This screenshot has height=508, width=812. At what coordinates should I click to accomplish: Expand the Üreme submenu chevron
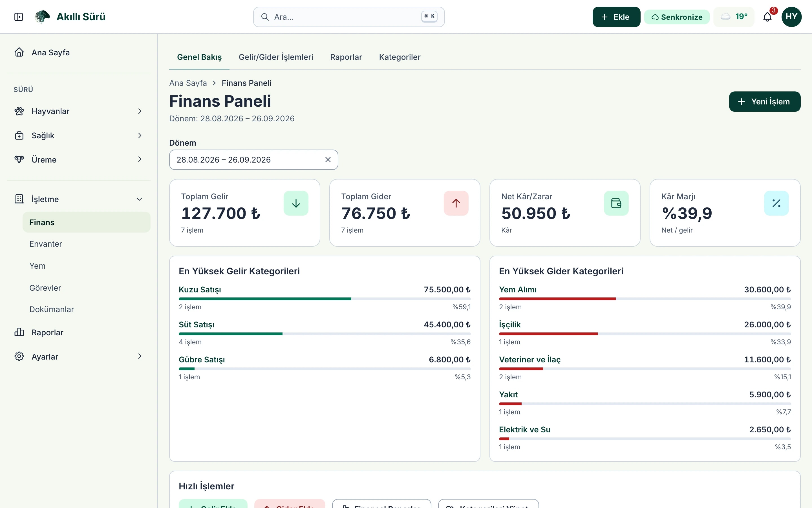(140, 159)
